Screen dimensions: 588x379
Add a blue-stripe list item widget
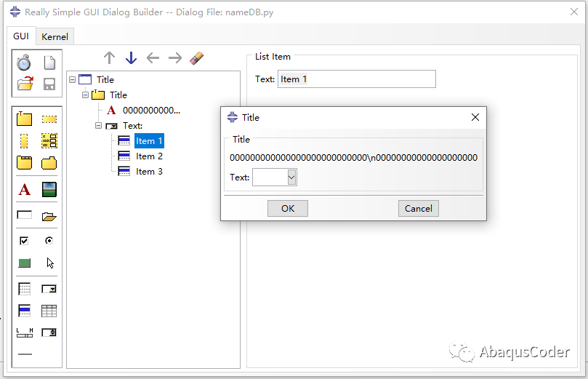[25, 311]
